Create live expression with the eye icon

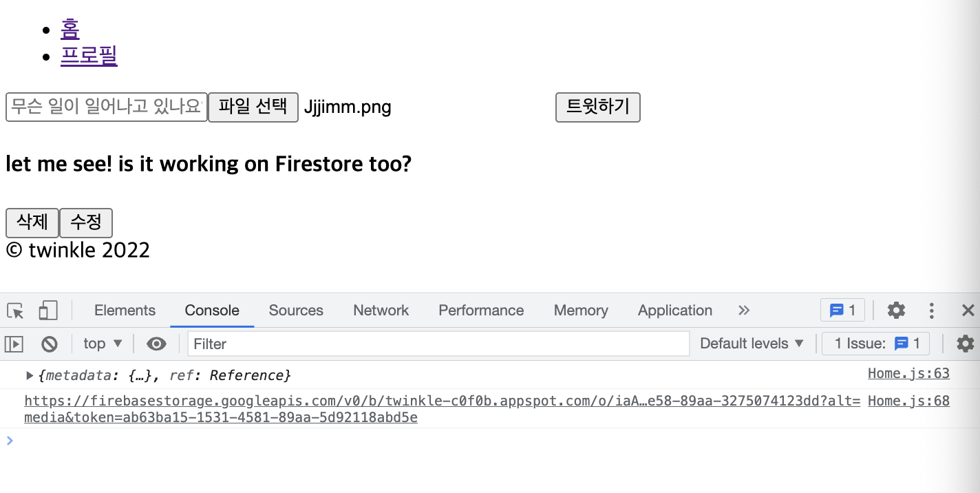156,344
